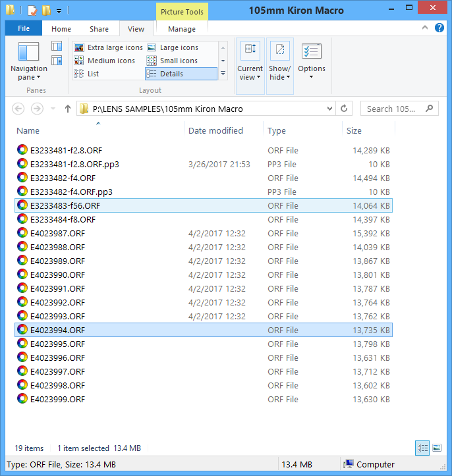
Task: Select file E3233483-f56.ORF
Action: tap(204, 205)
